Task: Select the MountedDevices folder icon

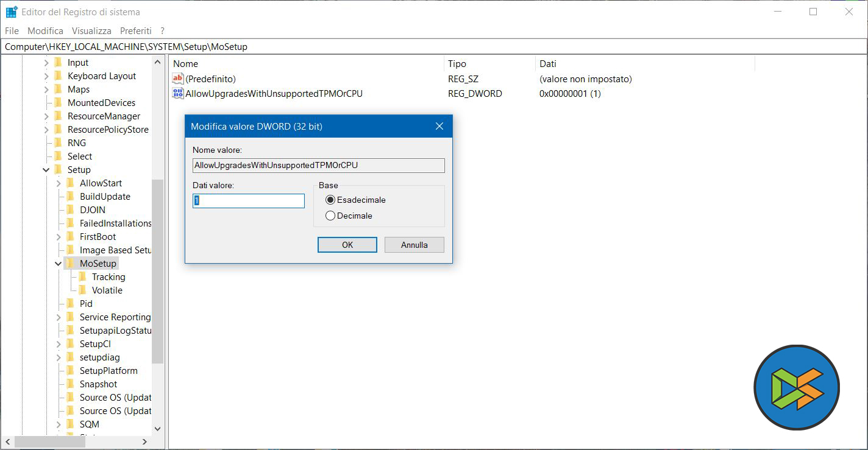Action: tap(58, 102)
